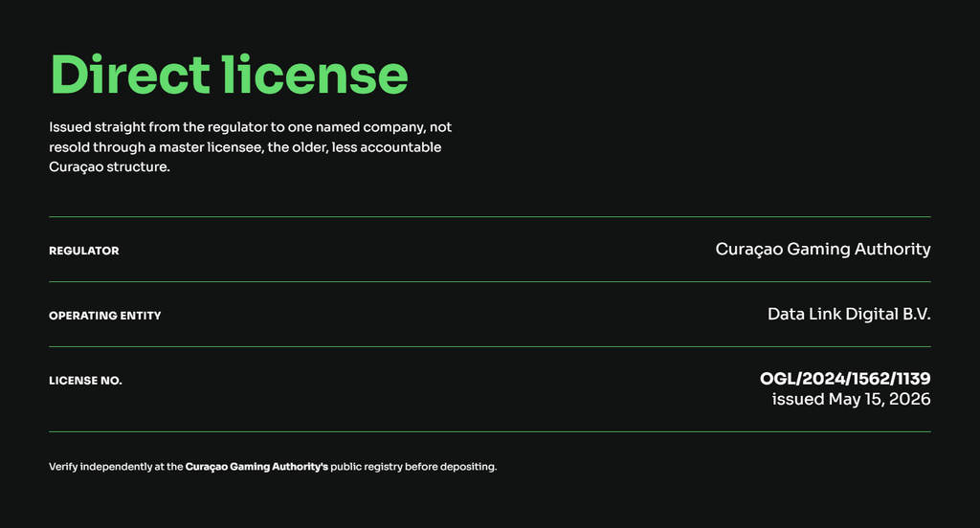Viewport: 980px width, 528px height.
Task: Click the LICENSE NO. label
Action: click(85, 381)
